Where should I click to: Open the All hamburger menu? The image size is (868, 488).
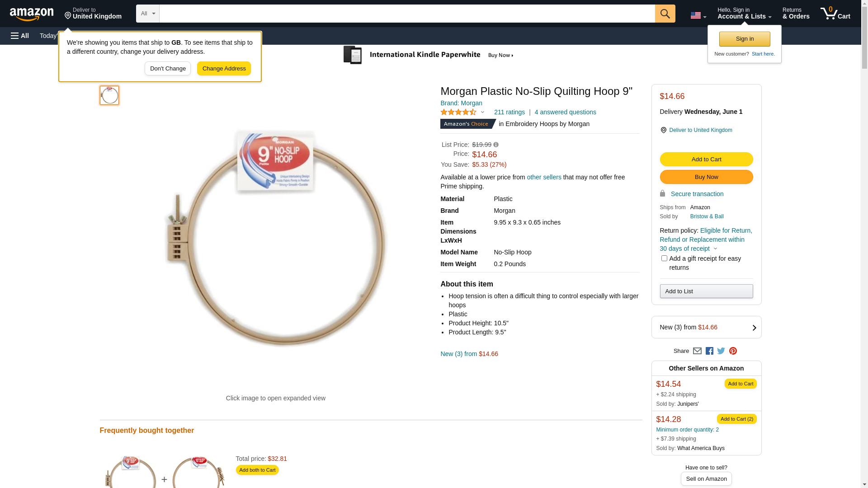click(x=20, y=36)
